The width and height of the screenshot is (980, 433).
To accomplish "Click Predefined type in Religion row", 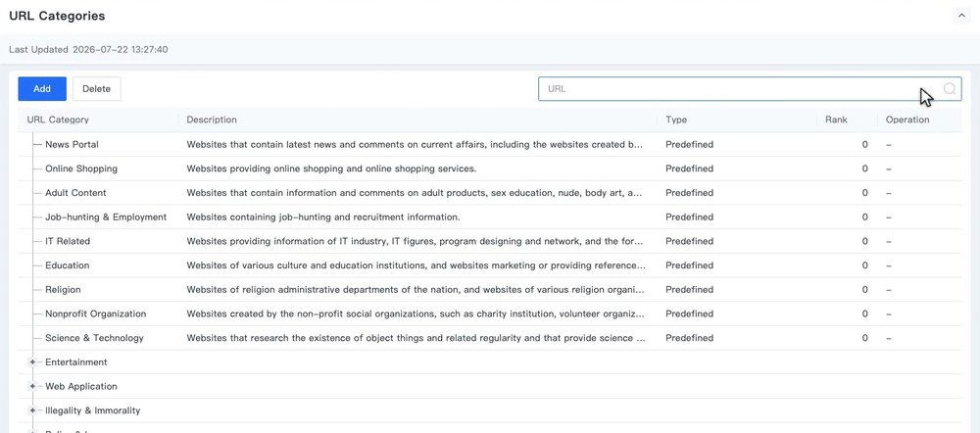I will tap(689, 290).
